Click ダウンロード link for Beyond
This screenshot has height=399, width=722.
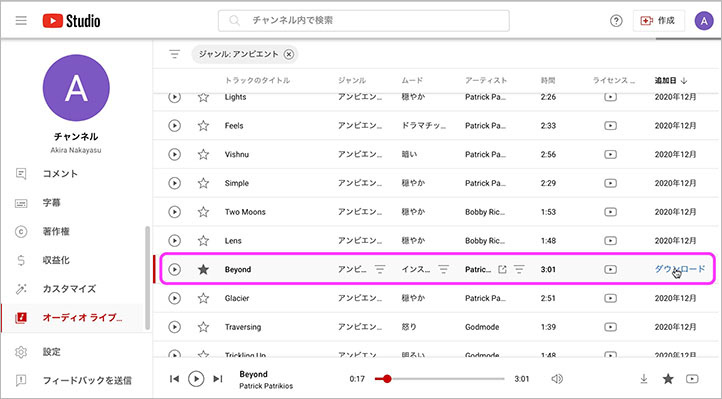click(680, 269)
